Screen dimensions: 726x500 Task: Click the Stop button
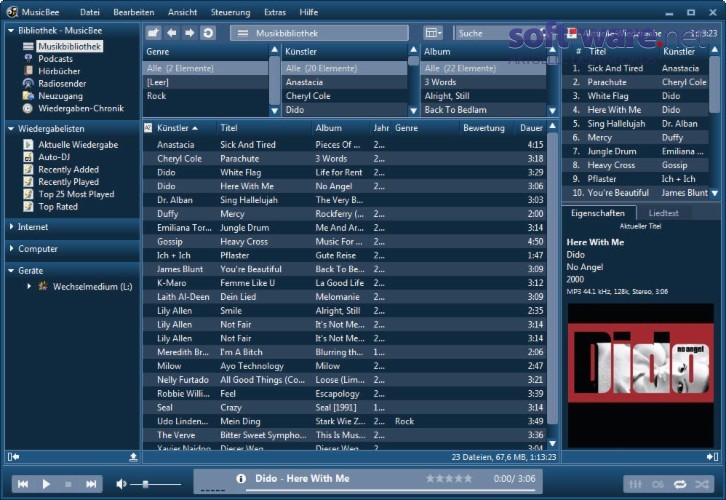coord(69,484)
